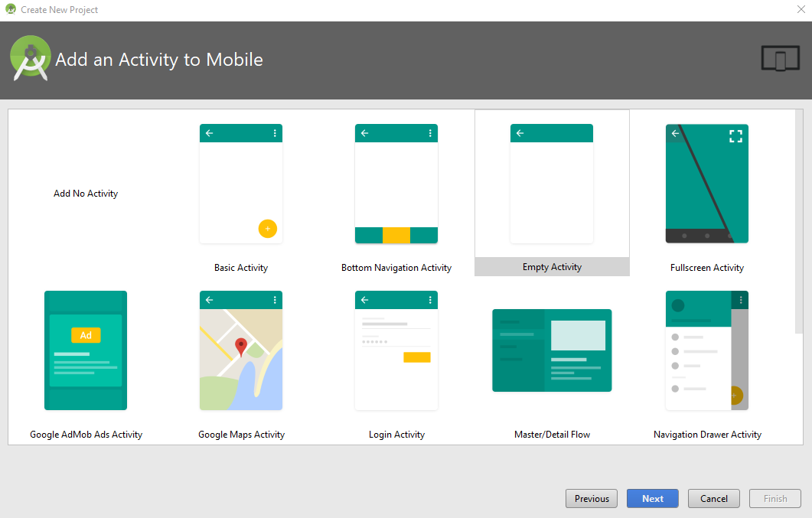
Task: Click the Login Activity label
Action: click(396, 435)
